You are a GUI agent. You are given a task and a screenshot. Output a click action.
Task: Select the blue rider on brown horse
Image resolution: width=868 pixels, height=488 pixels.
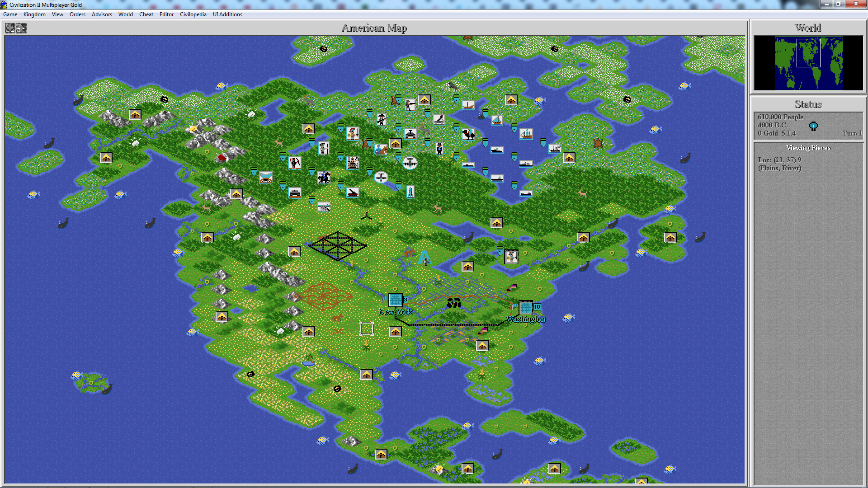pyautogui.click(x=381, y=149)
